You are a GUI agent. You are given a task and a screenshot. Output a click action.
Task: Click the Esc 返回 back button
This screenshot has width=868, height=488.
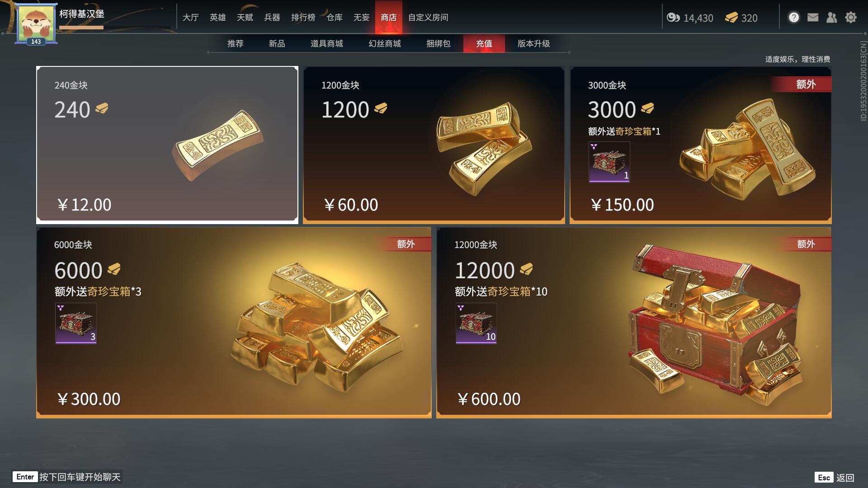point(835,478)
